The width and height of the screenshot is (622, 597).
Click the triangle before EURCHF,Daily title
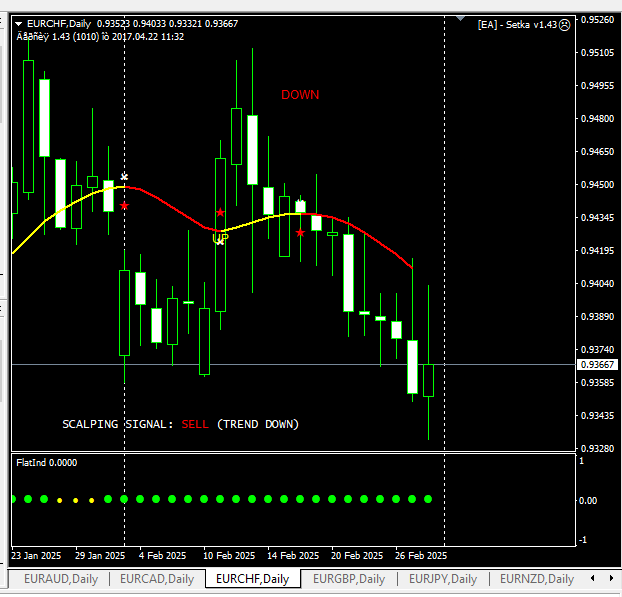click(18, 24)
